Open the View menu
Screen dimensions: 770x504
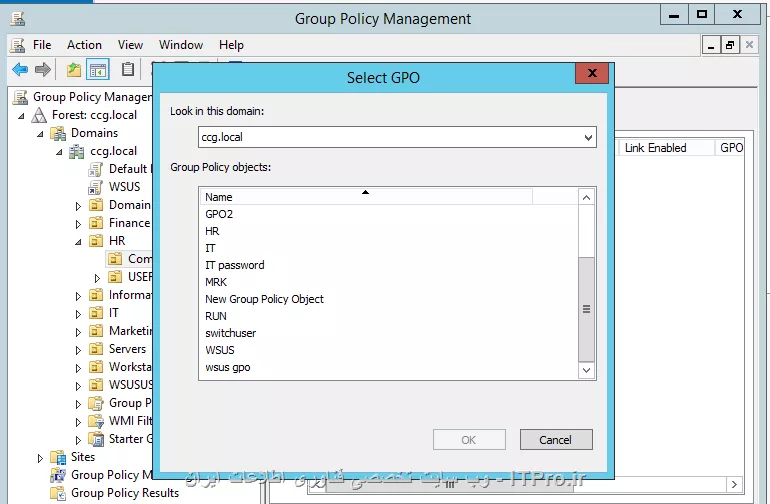130,45
